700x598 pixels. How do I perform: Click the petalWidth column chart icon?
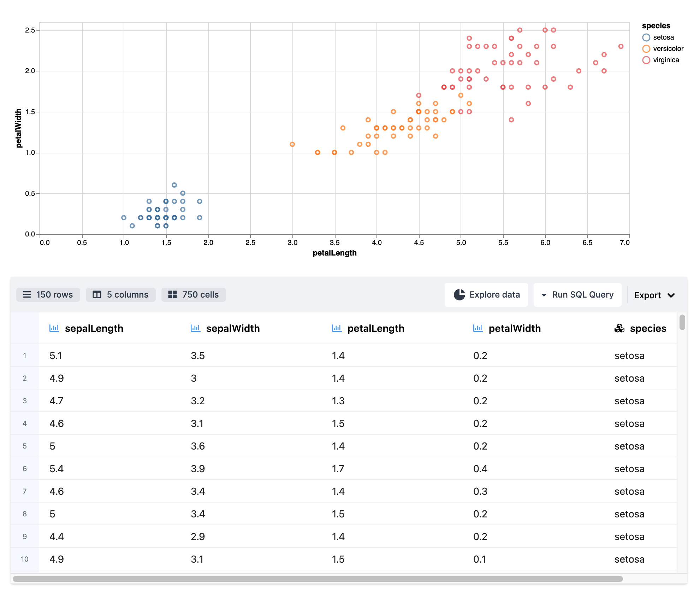(x=478, y=328)
